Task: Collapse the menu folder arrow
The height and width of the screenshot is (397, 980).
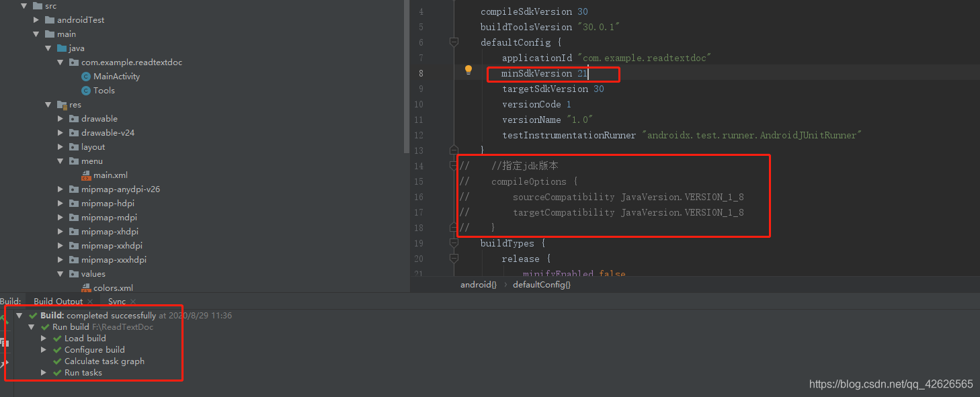Action: (x=60, y=161)
